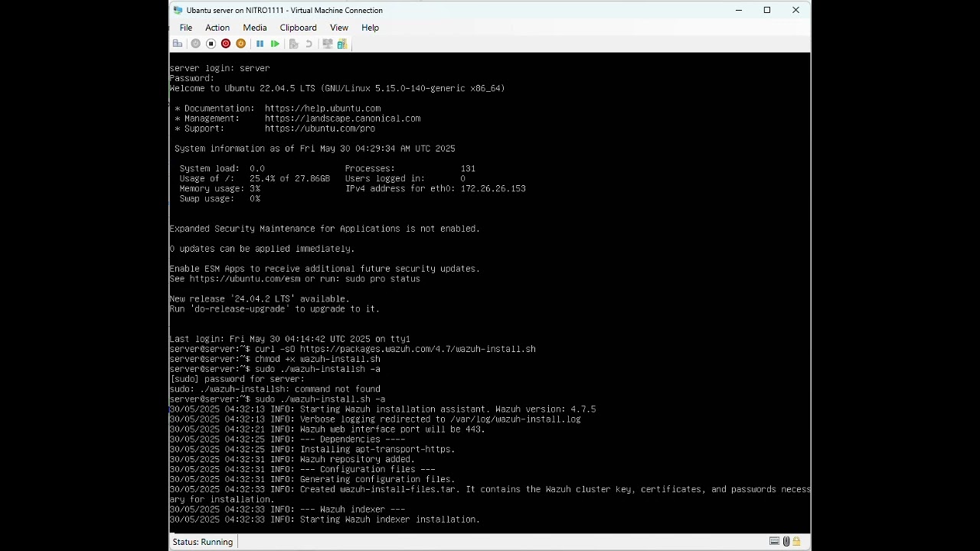The image size is (980, 551).
Task: Shut down the VM with the red power icon
Action: (226, 44)
